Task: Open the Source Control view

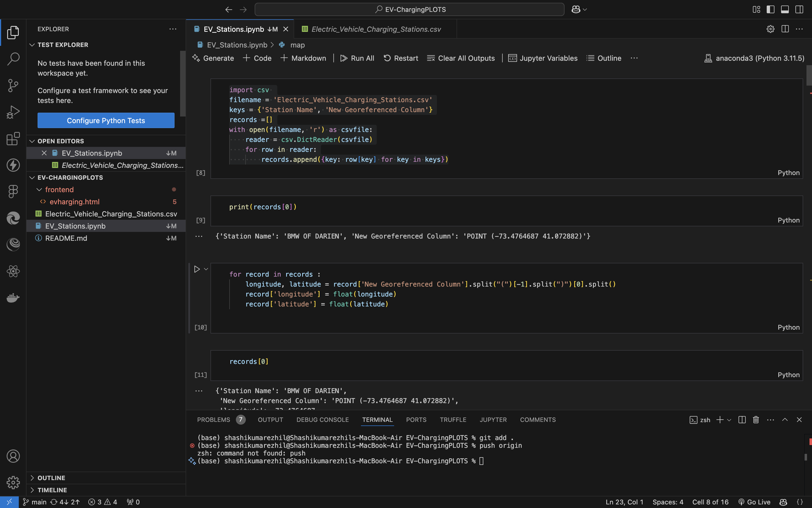Action: [x=13, y=85]
